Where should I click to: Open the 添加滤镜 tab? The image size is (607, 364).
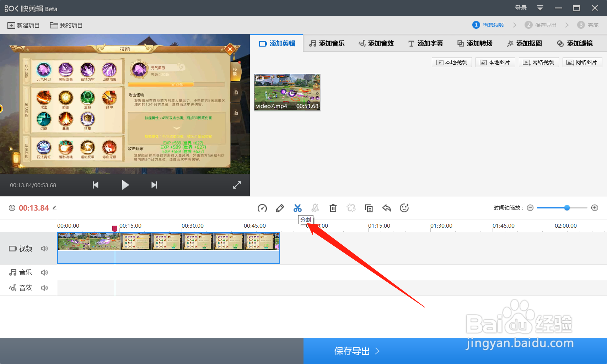click(575, 43)
